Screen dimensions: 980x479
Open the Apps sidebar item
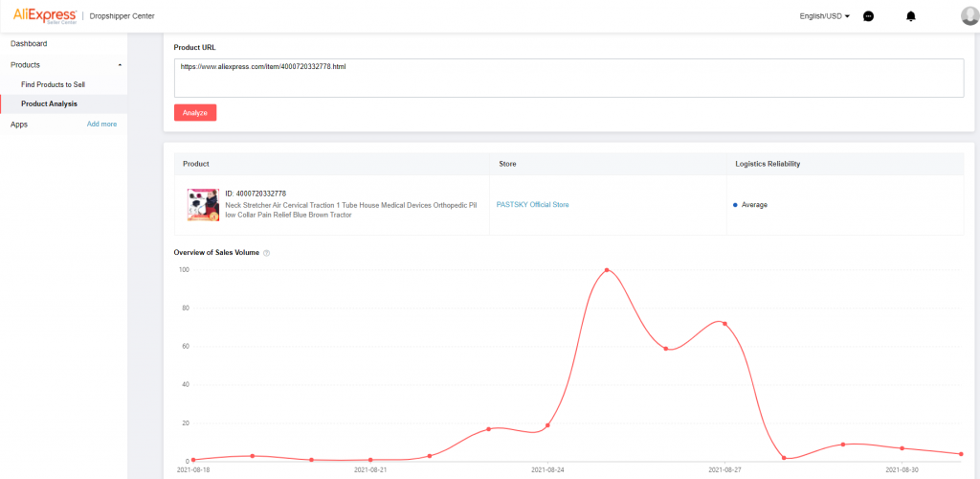[x=19, y=125]
